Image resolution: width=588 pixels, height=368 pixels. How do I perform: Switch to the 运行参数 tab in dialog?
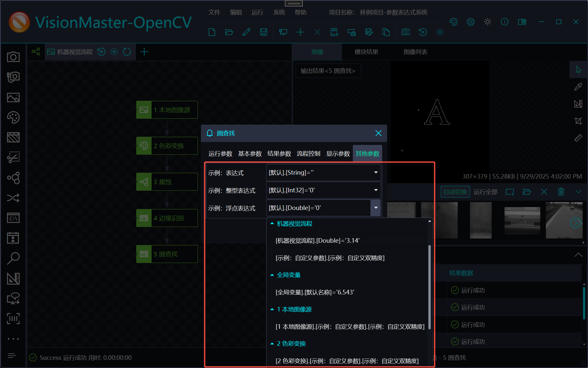coord(220,154)
